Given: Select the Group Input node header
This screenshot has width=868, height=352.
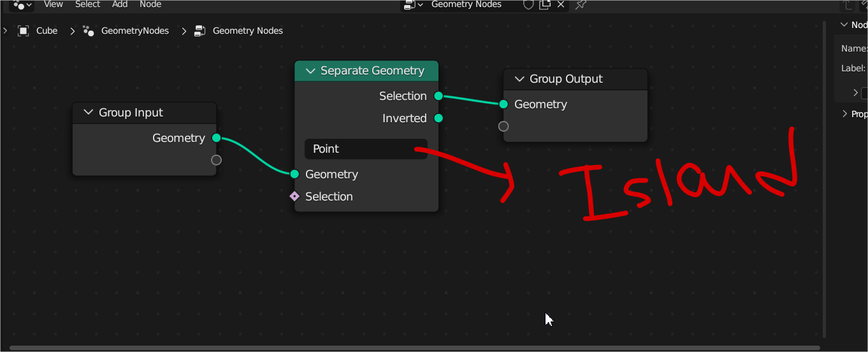Looking at the screenshot, I should coord(145,113).
